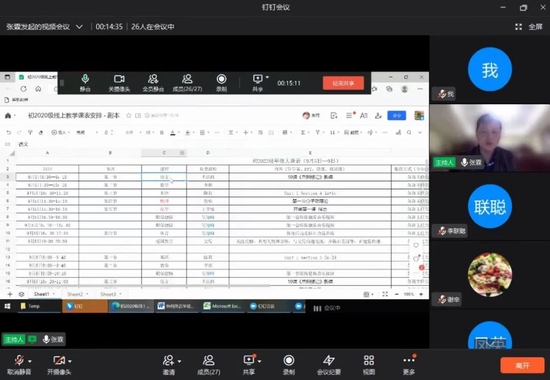Click the search magnifier in spreadsheet toolbar
Image resolution: width=550 pixels, height=380 pixels.
(x=409, y=132)
